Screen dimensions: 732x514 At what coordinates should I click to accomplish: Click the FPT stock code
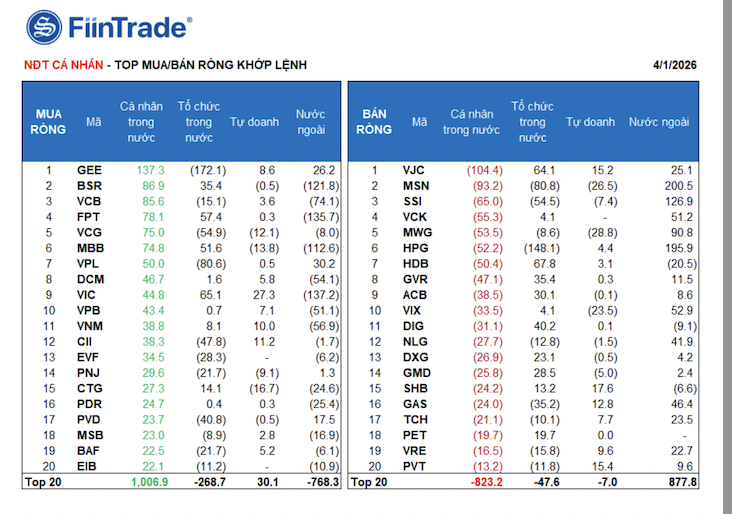click(x=89, y=217)
